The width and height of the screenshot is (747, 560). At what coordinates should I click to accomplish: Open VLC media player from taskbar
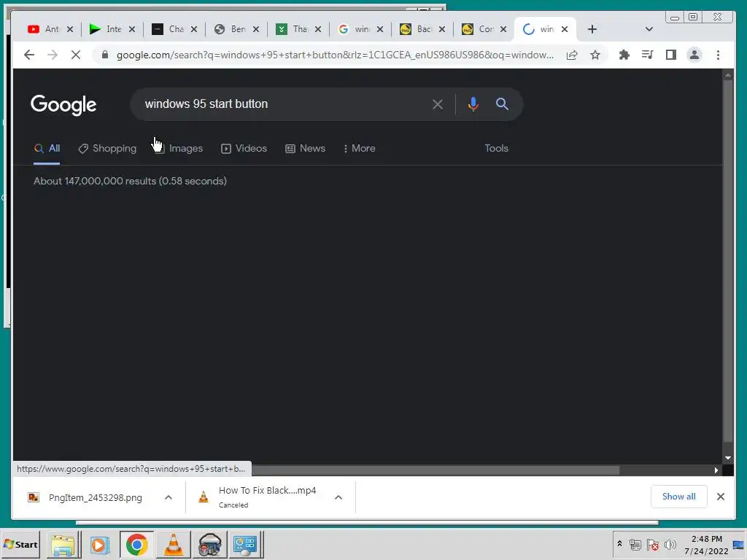tap(174, 545)
